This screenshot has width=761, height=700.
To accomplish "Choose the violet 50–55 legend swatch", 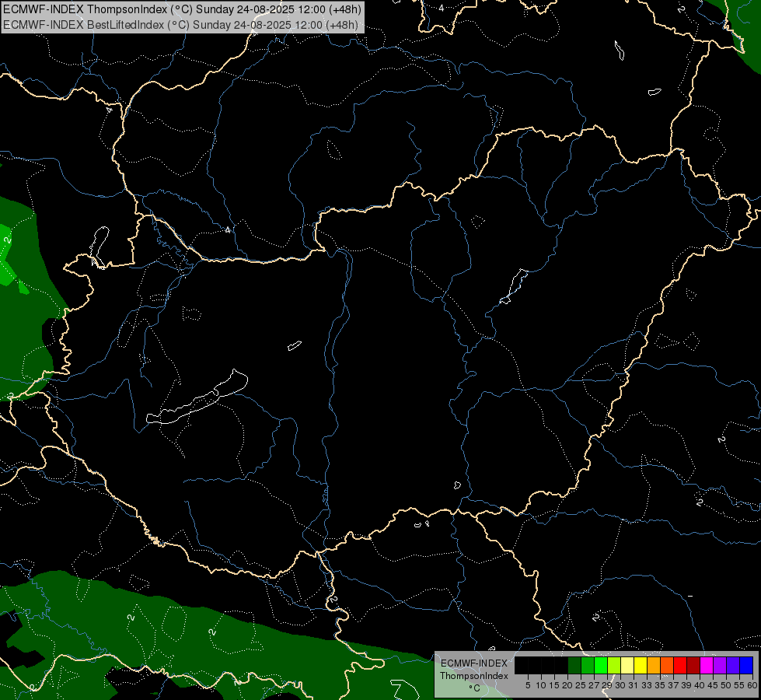I will coord(733,665).
